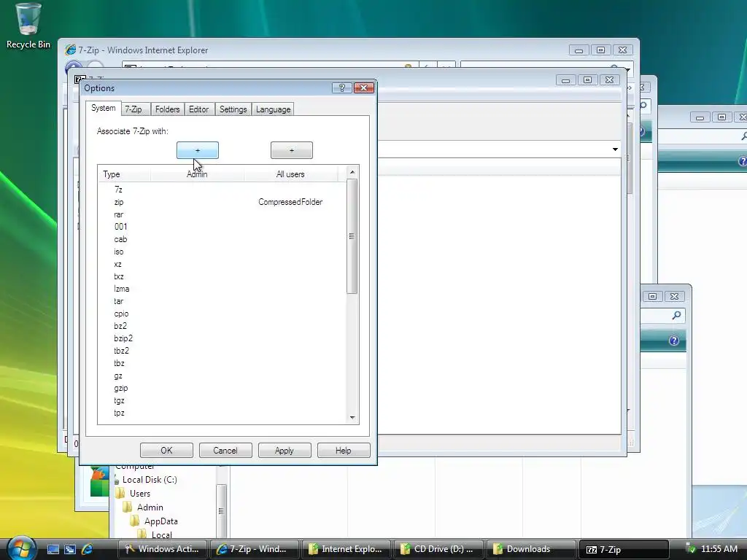Click the Cancel button
The width and height of the screenshot is (747, 560).
click(x=225, y=450)
